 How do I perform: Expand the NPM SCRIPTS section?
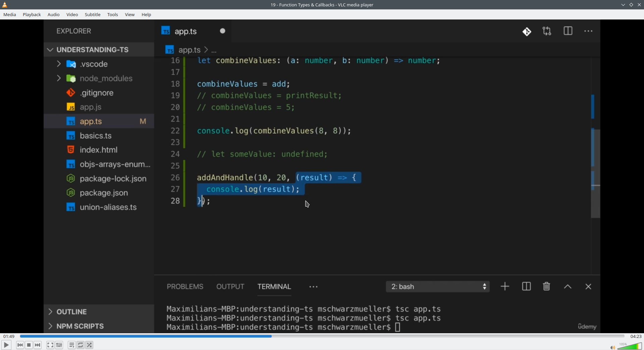(99, 326)
